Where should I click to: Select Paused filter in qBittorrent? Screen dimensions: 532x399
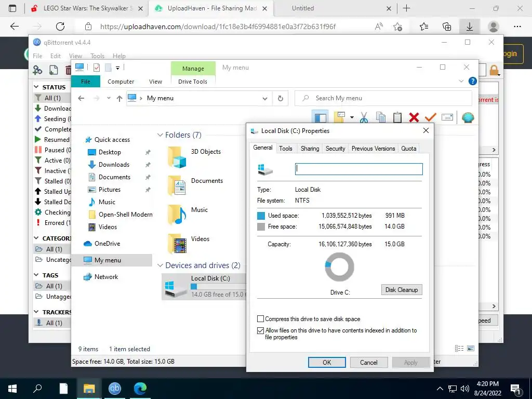pyautogui.click(x=52, y=150)
